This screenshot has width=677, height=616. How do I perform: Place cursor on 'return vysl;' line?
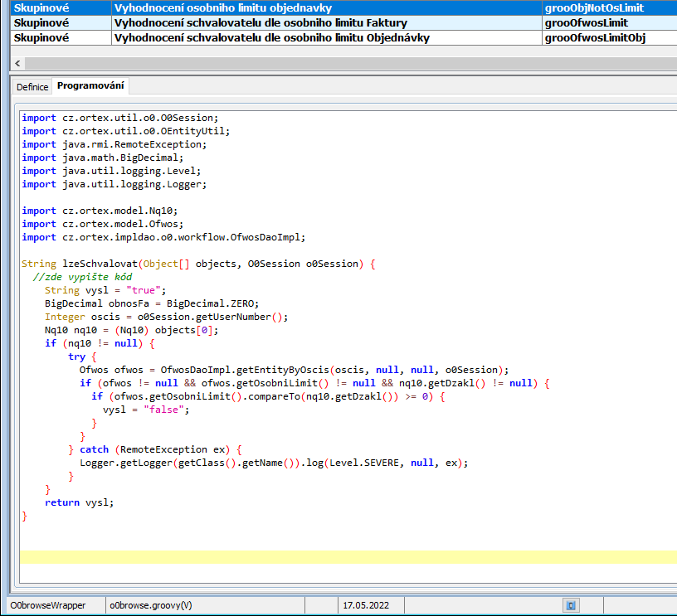click(78, 502)
